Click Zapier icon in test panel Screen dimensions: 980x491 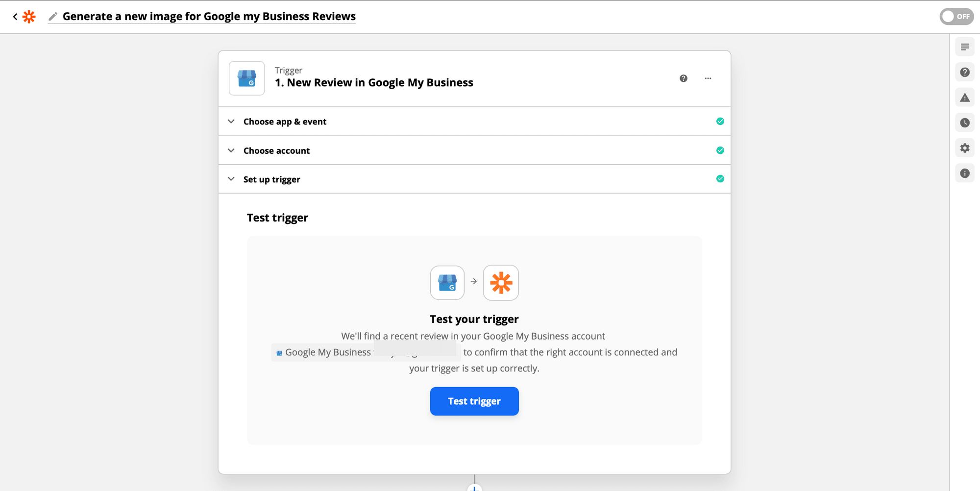tap(501, 283)
